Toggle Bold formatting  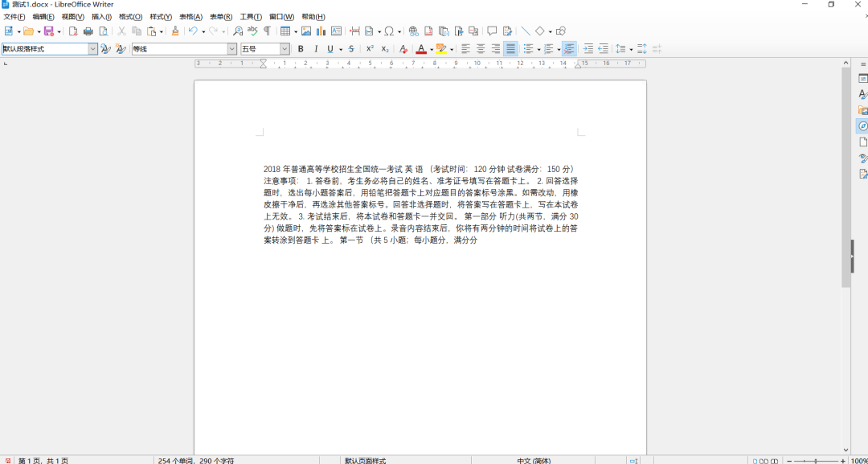(x=301, y=49)
